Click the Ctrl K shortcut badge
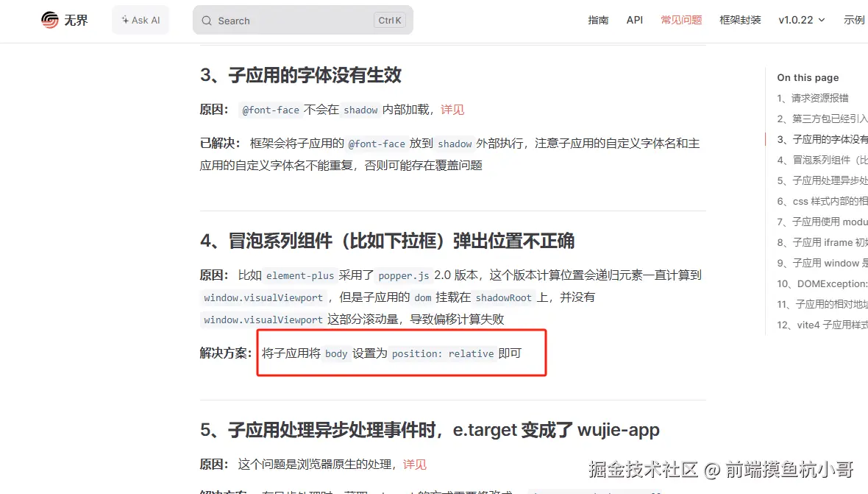 coord(390,21)
